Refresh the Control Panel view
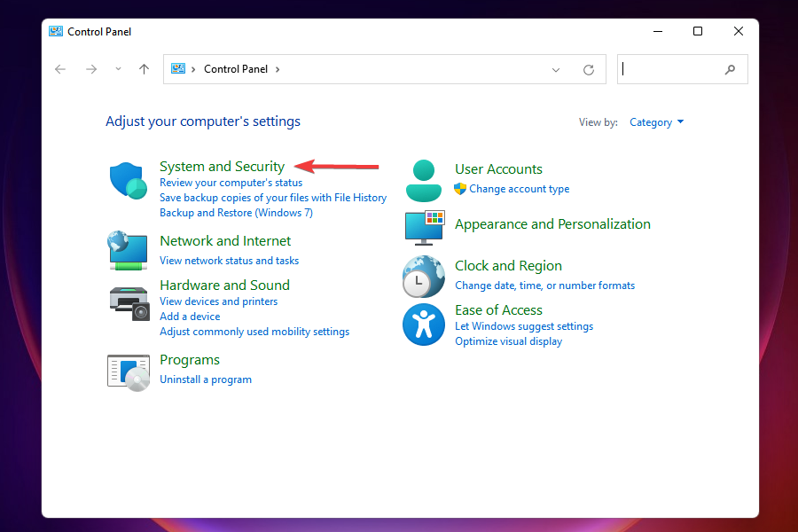The height and width of the screenshot is (532, 798). click(x=589, y=70)
